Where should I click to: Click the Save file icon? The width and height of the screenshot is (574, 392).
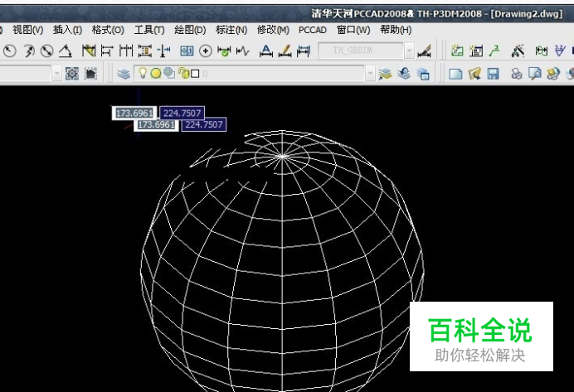(x=493, y=74)
